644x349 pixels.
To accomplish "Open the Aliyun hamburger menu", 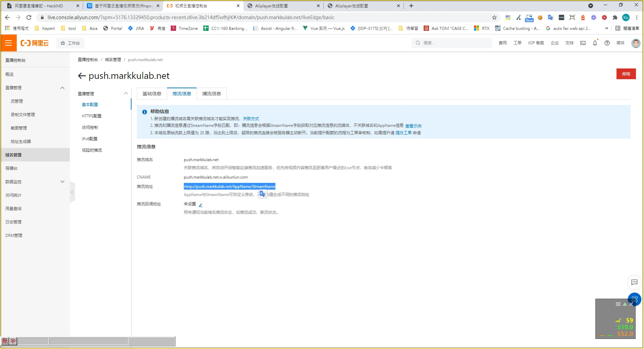I will pos(8,43).
